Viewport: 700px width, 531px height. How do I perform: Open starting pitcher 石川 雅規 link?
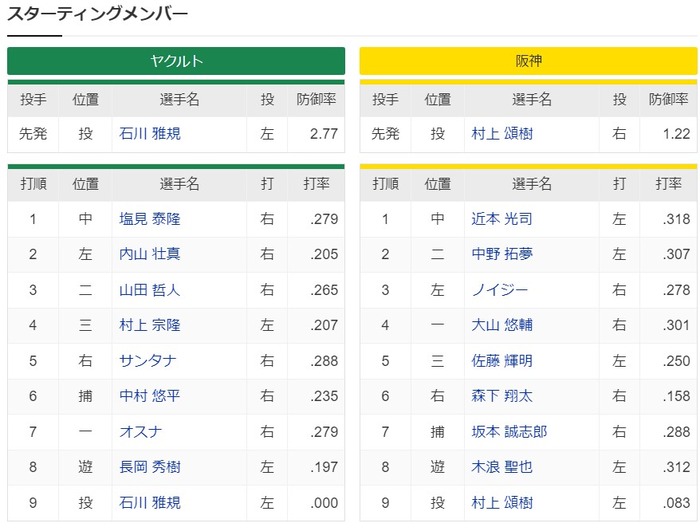click(149, 134)
